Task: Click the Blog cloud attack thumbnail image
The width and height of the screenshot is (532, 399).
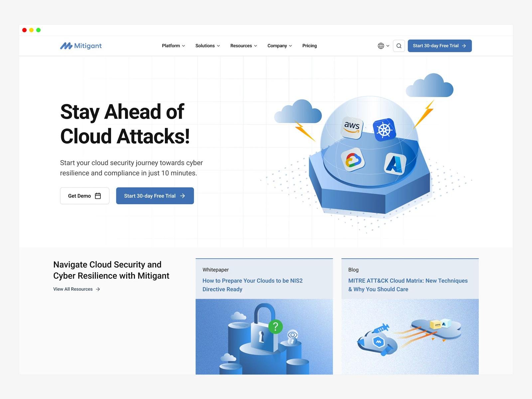Action: coord(410,336)
